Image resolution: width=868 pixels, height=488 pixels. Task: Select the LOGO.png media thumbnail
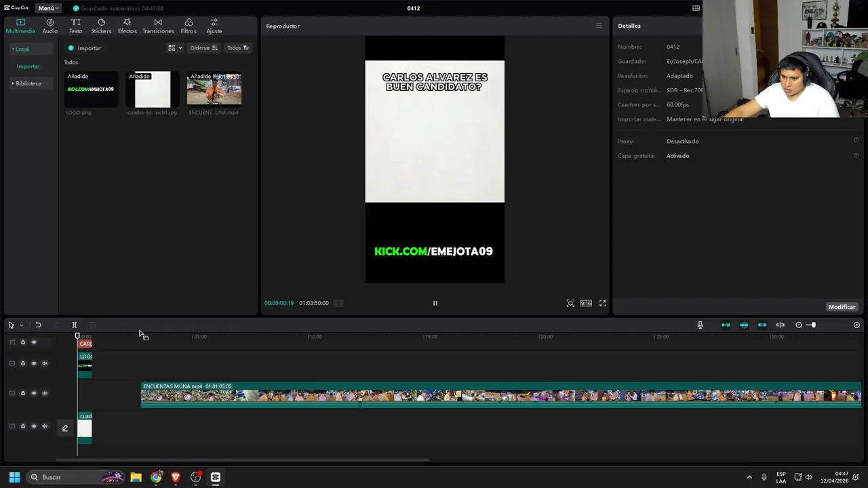[91, 89]
